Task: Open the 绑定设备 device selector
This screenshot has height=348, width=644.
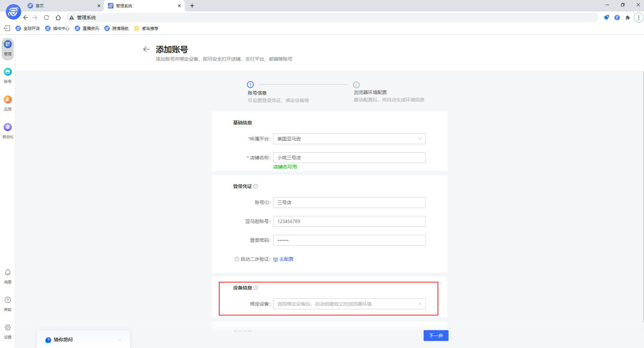Action: tap(349, 304)
